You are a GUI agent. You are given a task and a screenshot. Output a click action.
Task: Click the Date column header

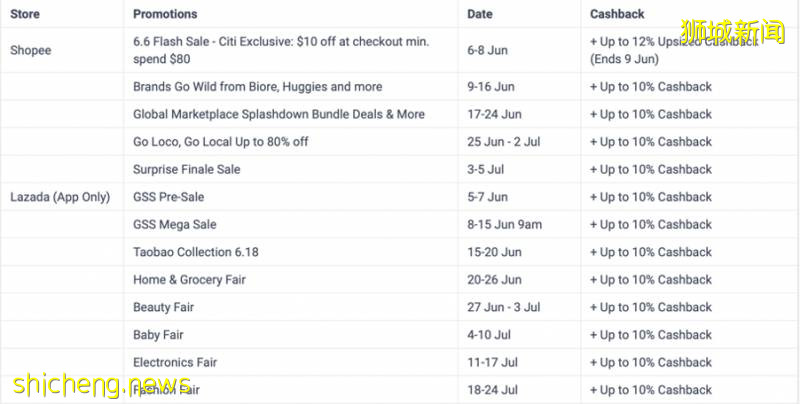(480, 14)
